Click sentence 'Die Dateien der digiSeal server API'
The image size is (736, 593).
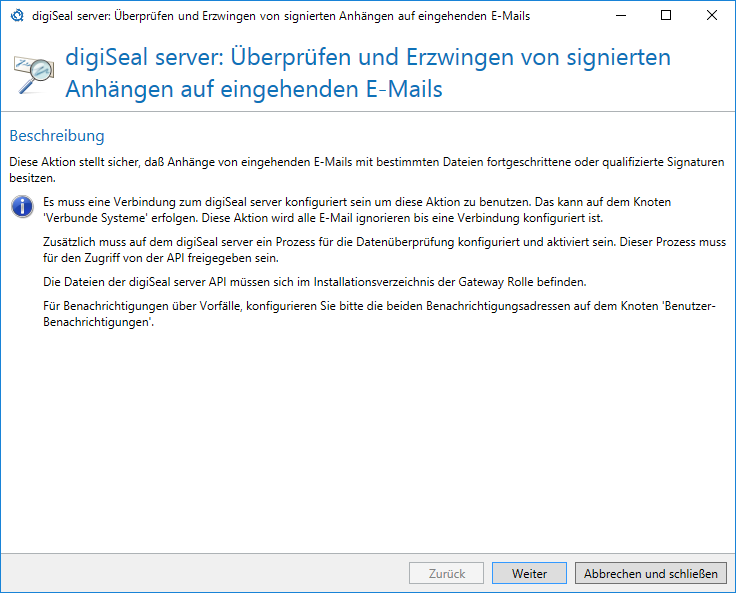coord(314,282)
